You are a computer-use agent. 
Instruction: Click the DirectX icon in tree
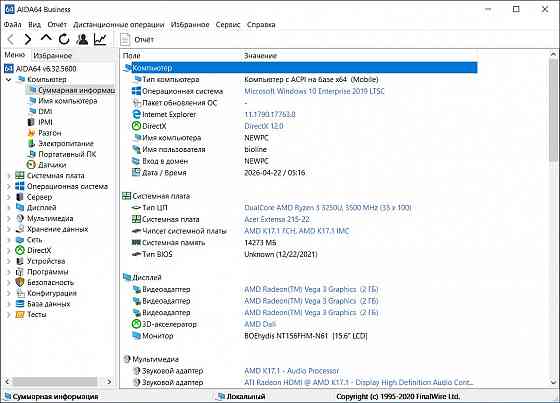tap(20, 250)
